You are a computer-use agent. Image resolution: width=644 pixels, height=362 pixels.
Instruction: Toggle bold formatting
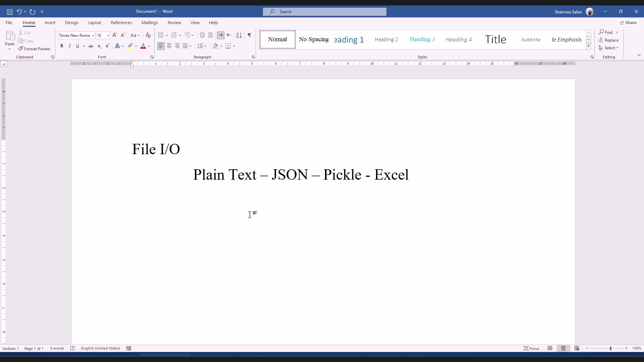click(x=62, y=46)
